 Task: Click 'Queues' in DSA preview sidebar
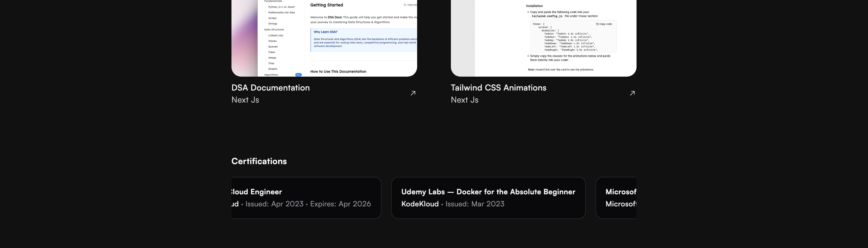click(273, 46)
